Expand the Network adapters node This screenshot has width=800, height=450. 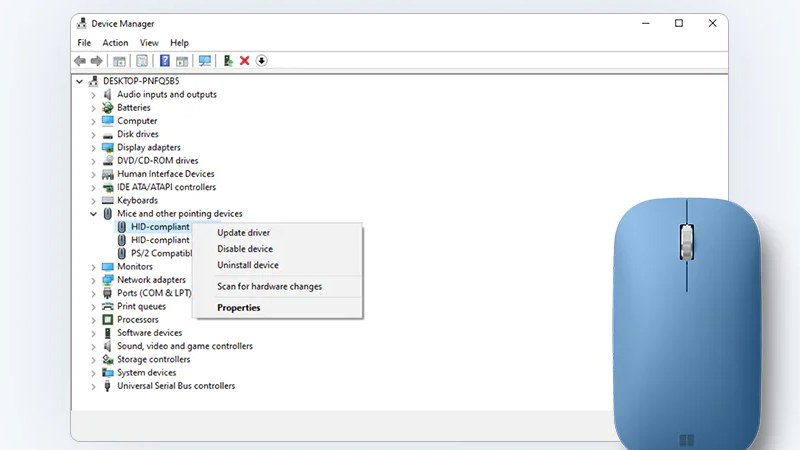(94, 280)
